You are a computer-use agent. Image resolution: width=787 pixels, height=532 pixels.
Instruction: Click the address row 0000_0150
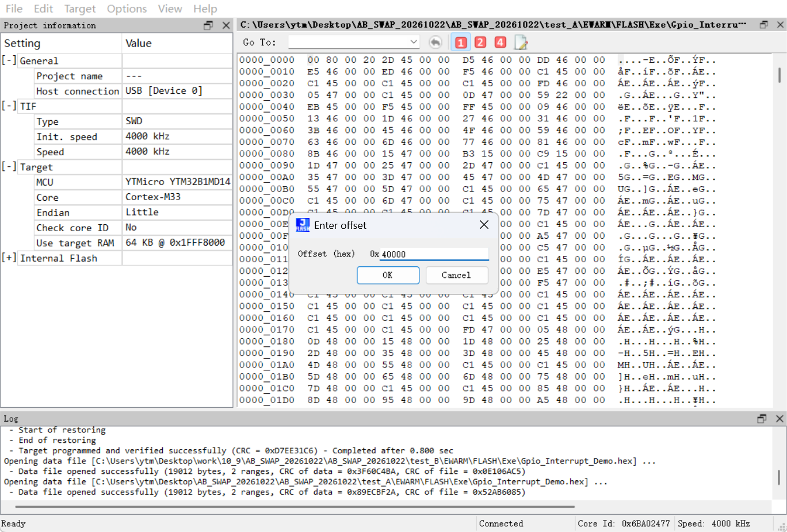click(x=267, y=306)
